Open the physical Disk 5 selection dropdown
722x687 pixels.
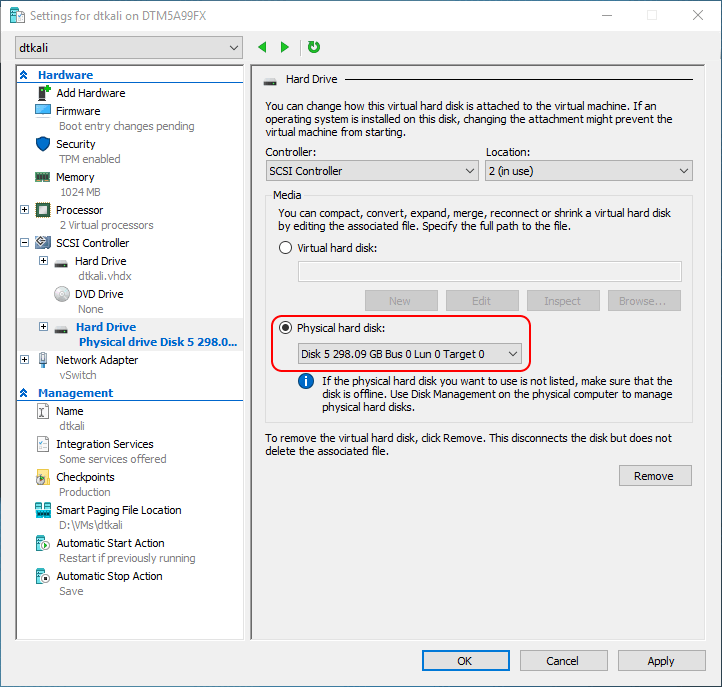410,354
